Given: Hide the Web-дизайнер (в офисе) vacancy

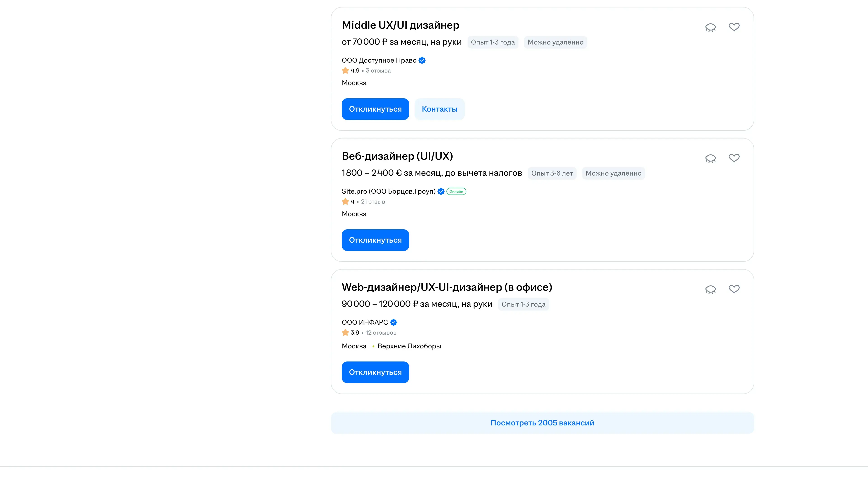Looking at the screenshot, I should tap(710, 289).
